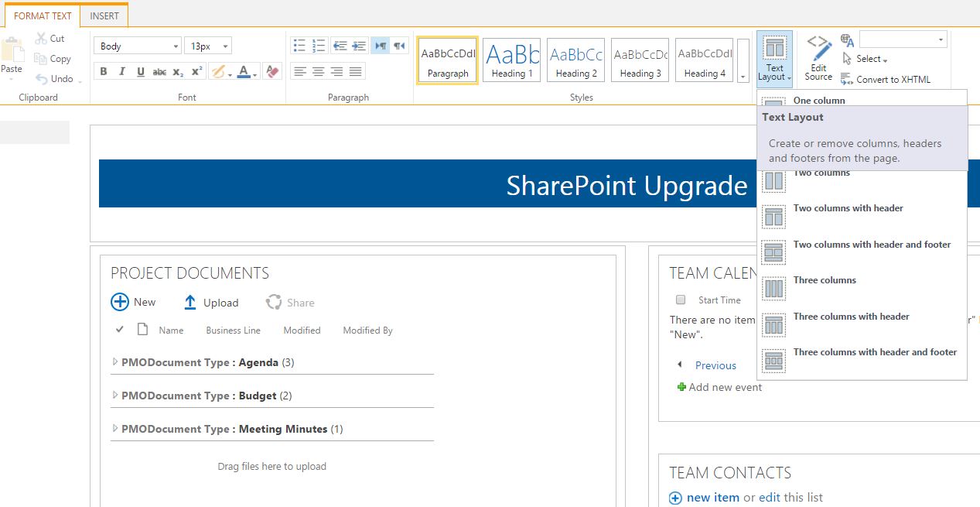Click the clear format eraser icon
The image size is (980, 507).
click(271, 72)
